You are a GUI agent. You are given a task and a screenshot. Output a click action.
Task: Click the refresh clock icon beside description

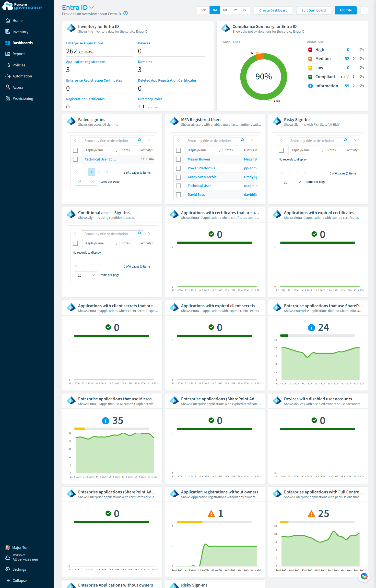pos(126,13)
